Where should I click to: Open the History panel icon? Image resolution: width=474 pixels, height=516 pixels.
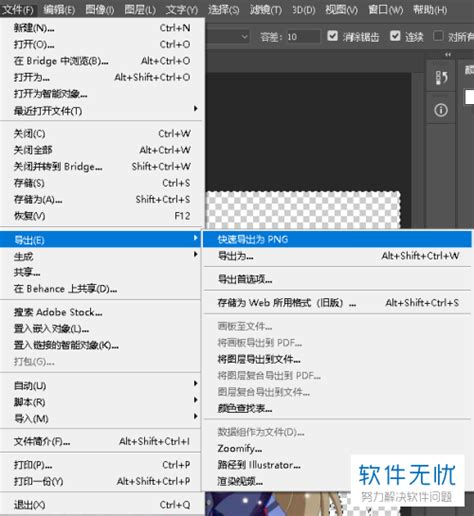(x=441, y=77)
